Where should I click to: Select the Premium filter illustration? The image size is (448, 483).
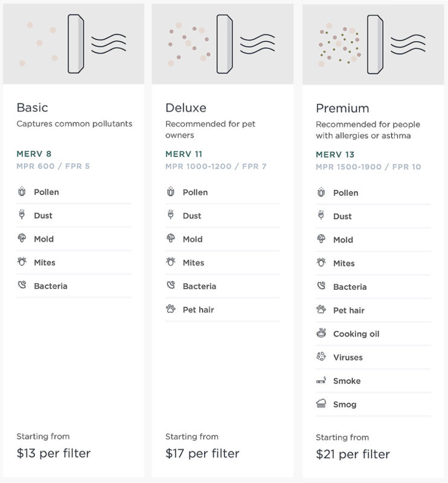tap(373, 44)
